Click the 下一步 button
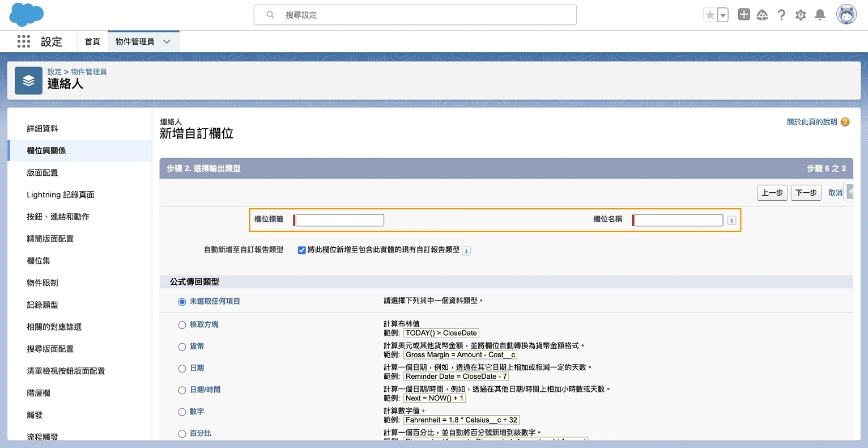This screenshot has height=448, width=868. (806, 192)
